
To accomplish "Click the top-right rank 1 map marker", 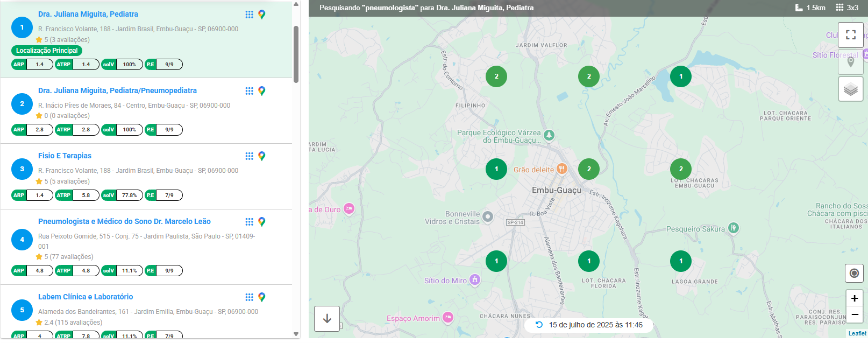I will [681, 76].
